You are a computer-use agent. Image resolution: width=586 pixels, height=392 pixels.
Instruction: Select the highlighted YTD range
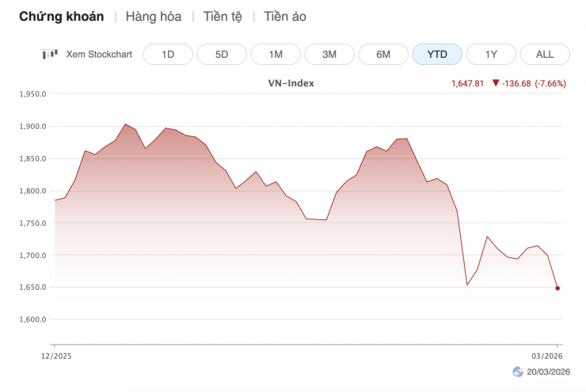point(437,54)
